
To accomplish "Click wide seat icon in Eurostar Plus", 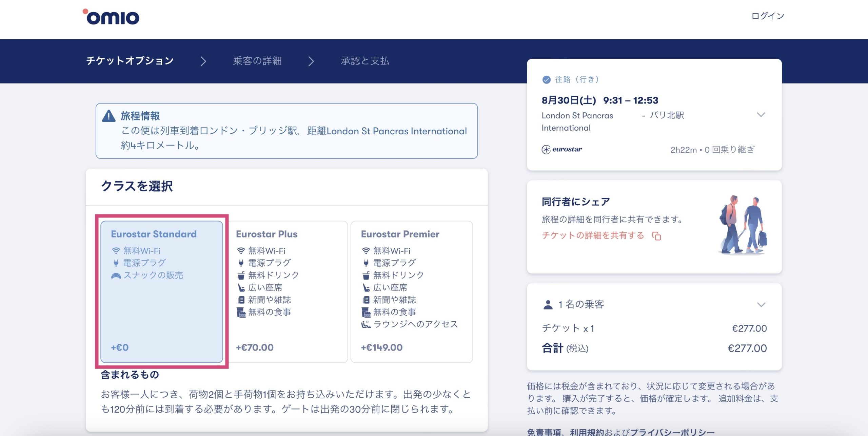I will click(241, 287).
